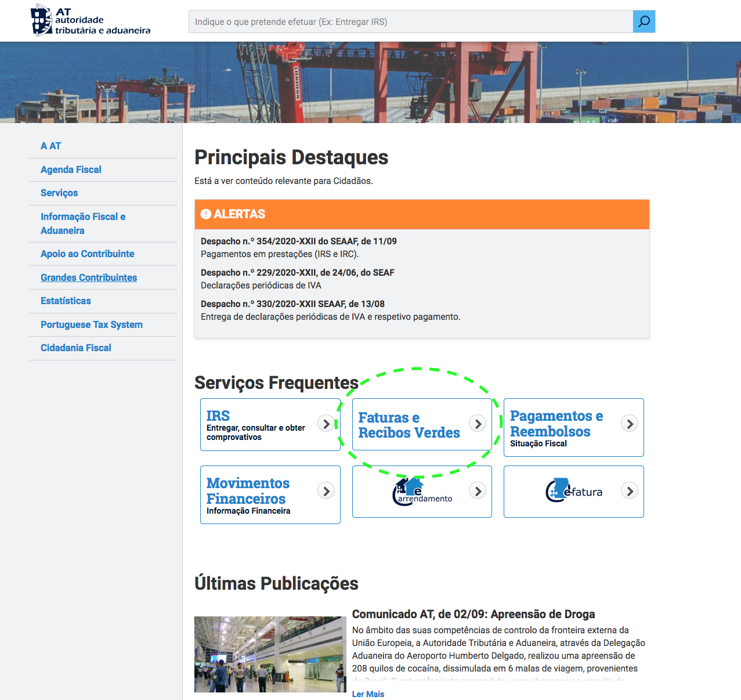Open the e-fatura logo
The width and height of the screenshot is (741, 700).
point(574,490)
